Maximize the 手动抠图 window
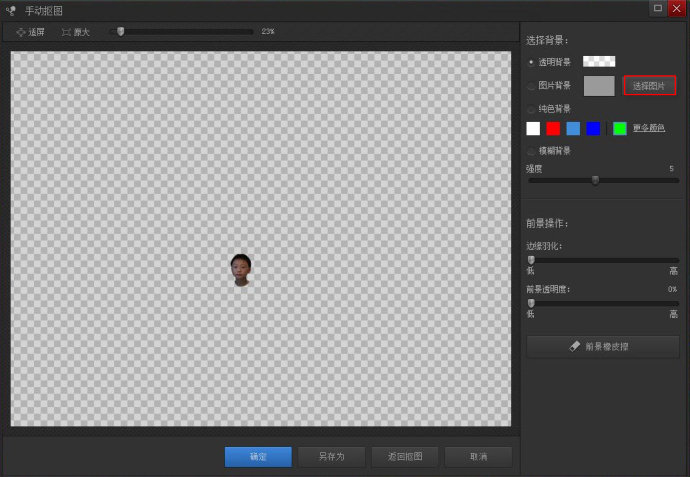690x477 pixels. [658, 8]
